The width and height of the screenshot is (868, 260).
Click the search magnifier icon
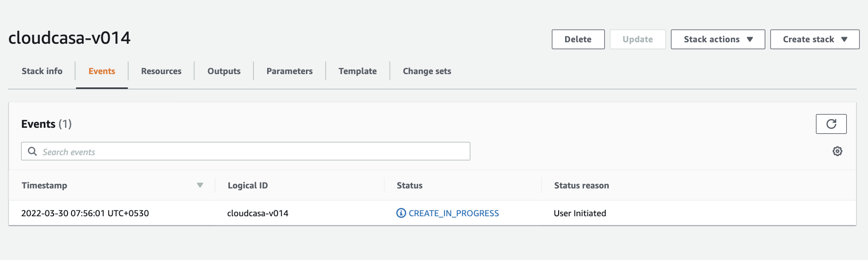pyautogui.click(x=32, y=152)
